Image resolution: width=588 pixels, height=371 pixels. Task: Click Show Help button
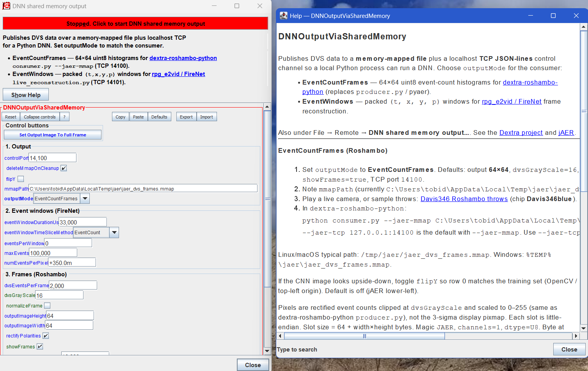pos(26,95)
